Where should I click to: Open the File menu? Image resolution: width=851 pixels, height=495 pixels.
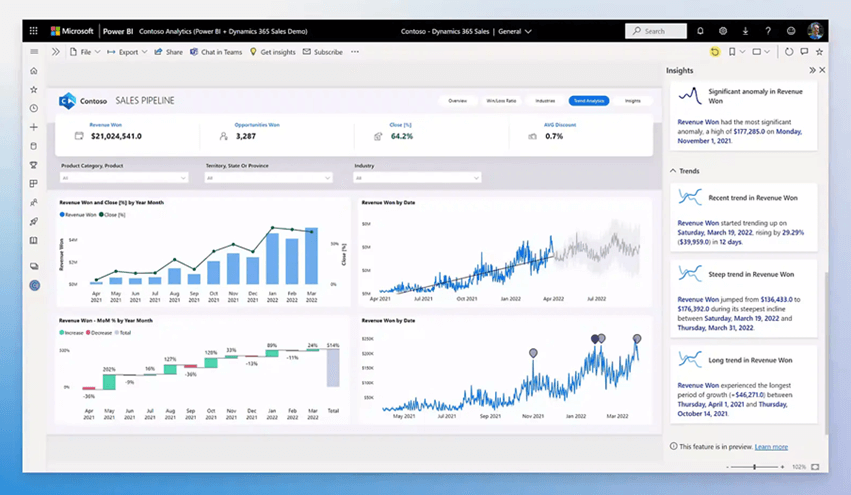click(x=85, y=52)
